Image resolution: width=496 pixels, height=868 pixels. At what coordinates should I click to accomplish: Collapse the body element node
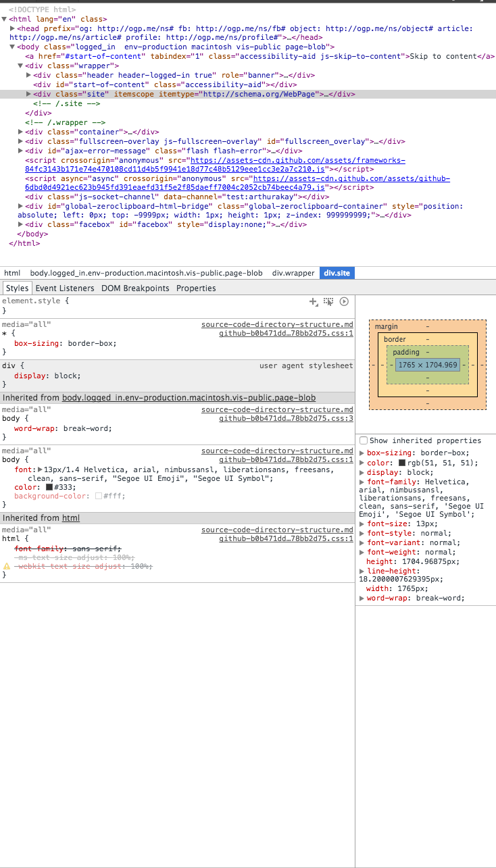tap(12, 47)
